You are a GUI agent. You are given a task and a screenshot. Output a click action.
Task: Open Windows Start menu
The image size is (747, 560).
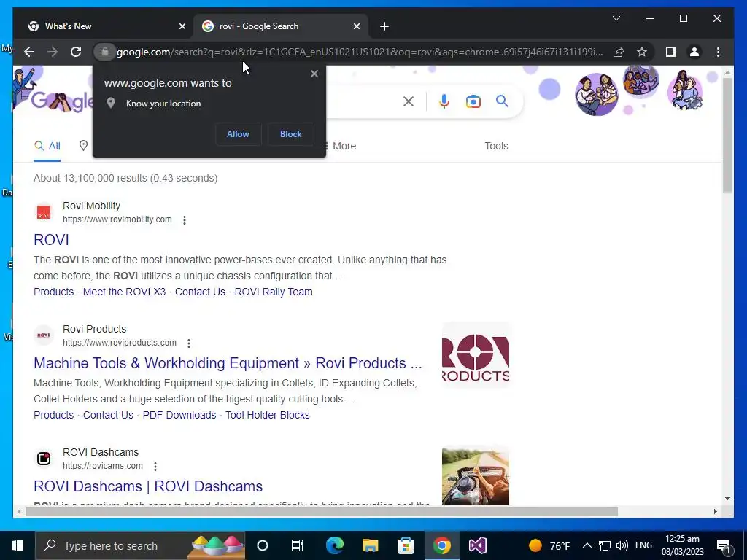18,545
